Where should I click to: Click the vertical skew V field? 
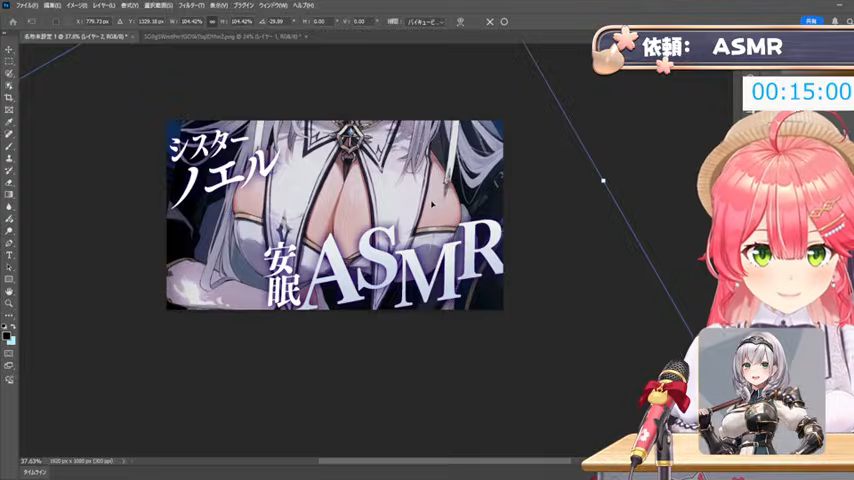click(x=362, y=22)
